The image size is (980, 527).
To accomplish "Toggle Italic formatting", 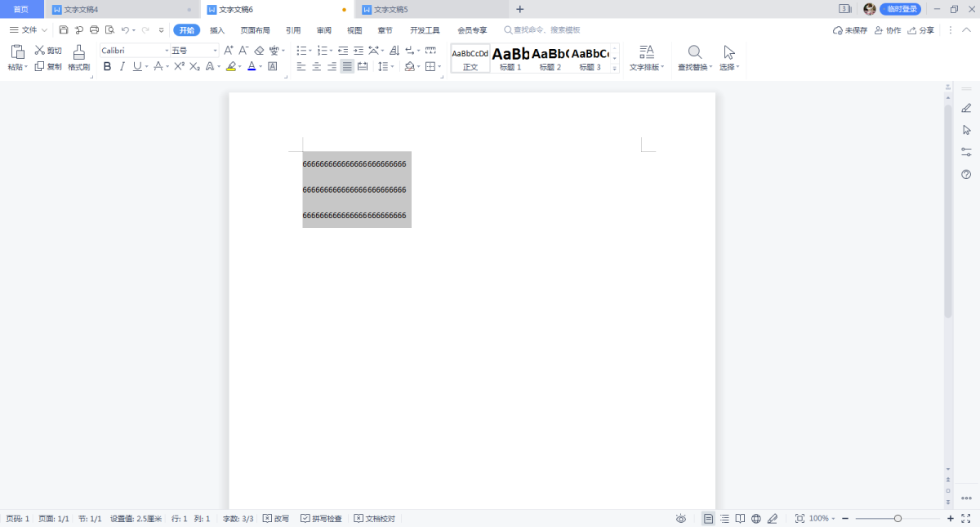I will 122,67.
